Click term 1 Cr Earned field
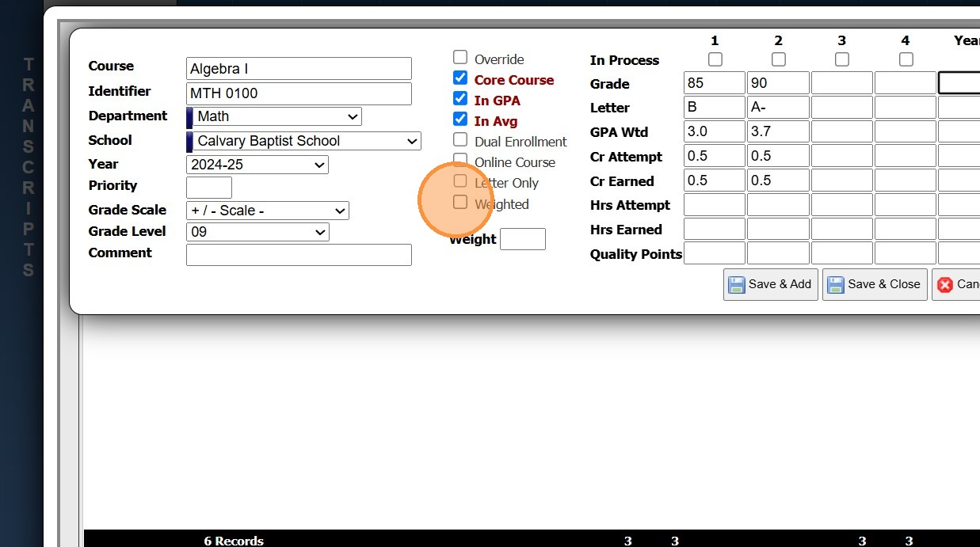 715,180
